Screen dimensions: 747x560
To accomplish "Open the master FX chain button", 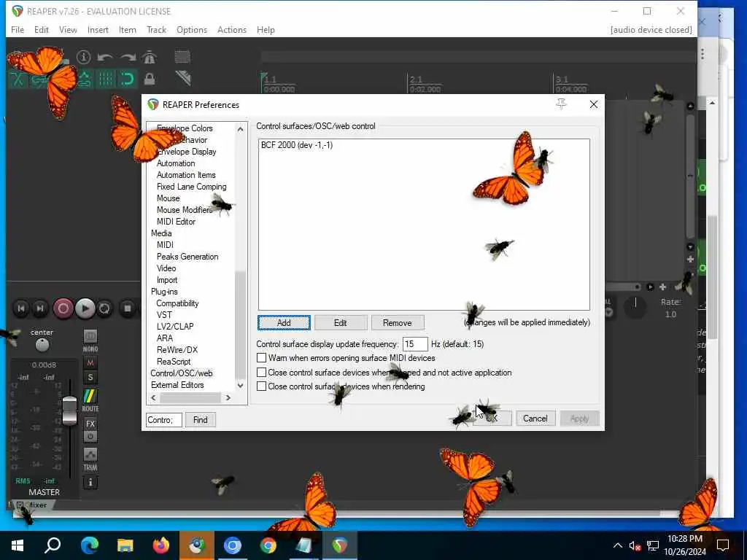I will [90, 424].
